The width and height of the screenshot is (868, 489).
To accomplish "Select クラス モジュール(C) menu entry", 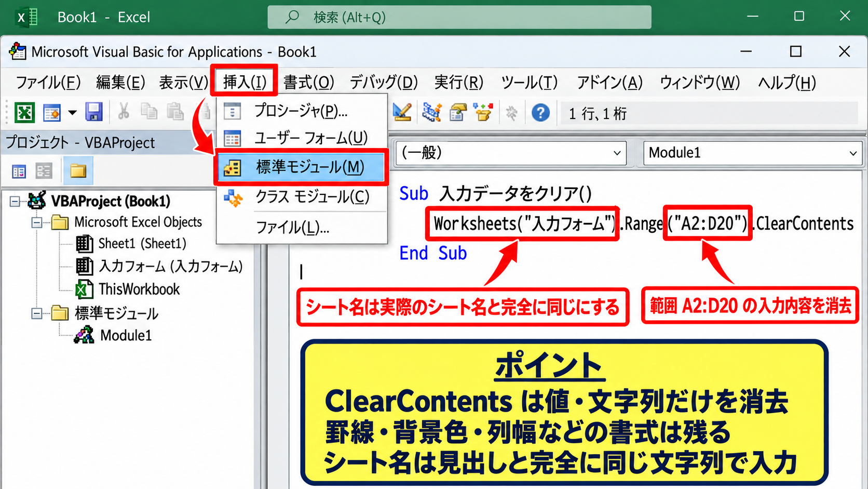I will point(302,197).
